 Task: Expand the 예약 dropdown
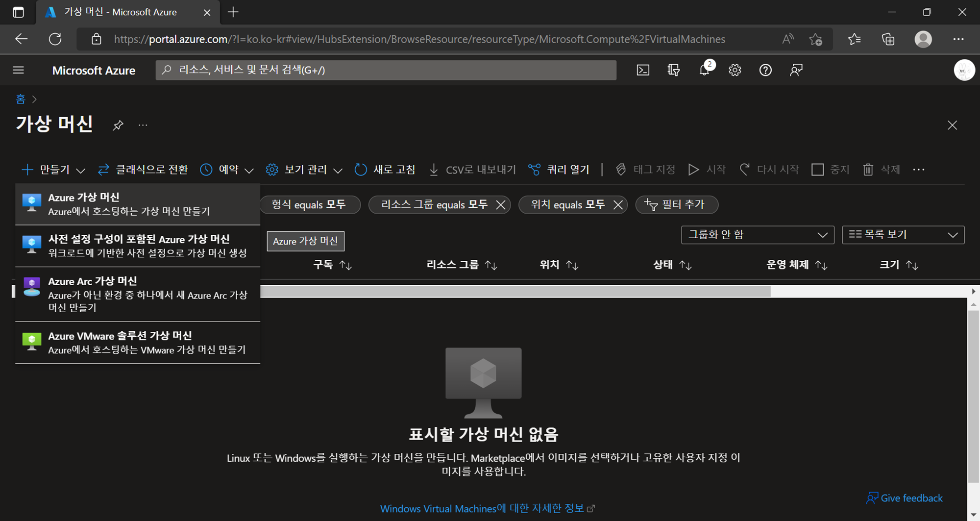click(227, 170)
